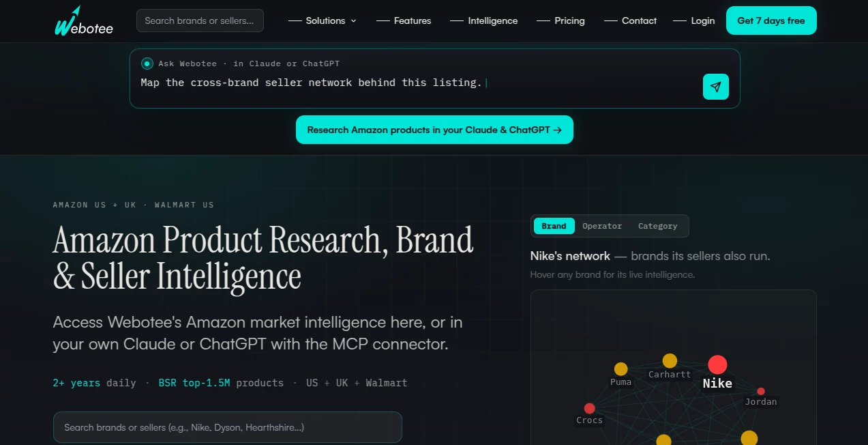This screenshot has width=868, height=445.
Task: Click the "BSR top-1.5M products" text
Action: 221,383
